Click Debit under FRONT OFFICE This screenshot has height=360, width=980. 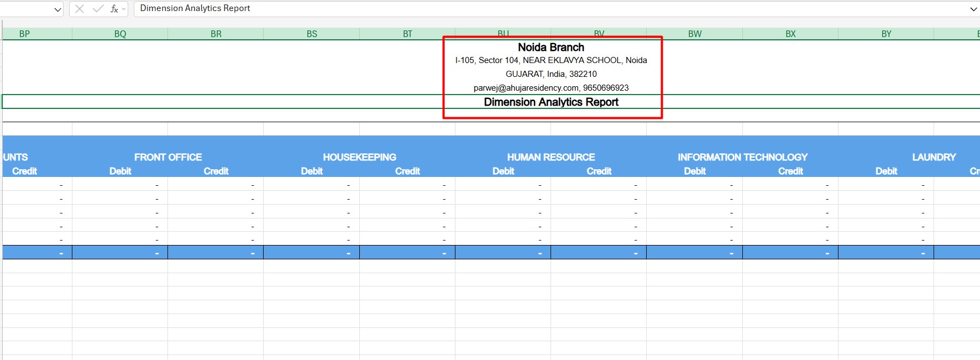[120, 171]
